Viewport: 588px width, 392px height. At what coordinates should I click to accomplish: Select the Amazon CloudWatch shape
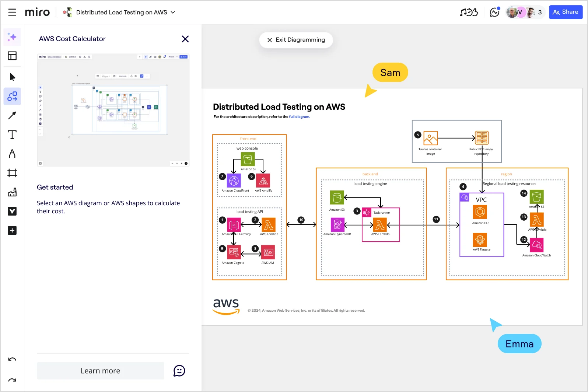[x=537, y=245]
